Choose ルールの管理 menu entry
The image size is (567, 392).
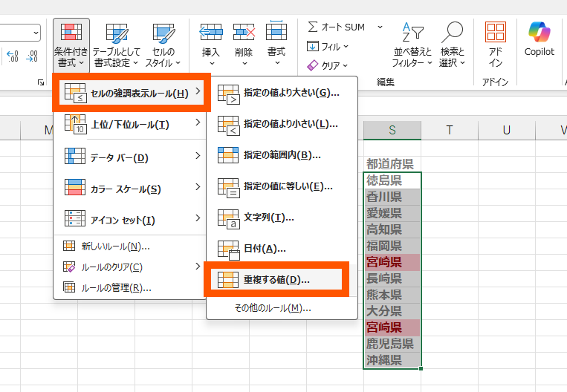pos(132,288)
